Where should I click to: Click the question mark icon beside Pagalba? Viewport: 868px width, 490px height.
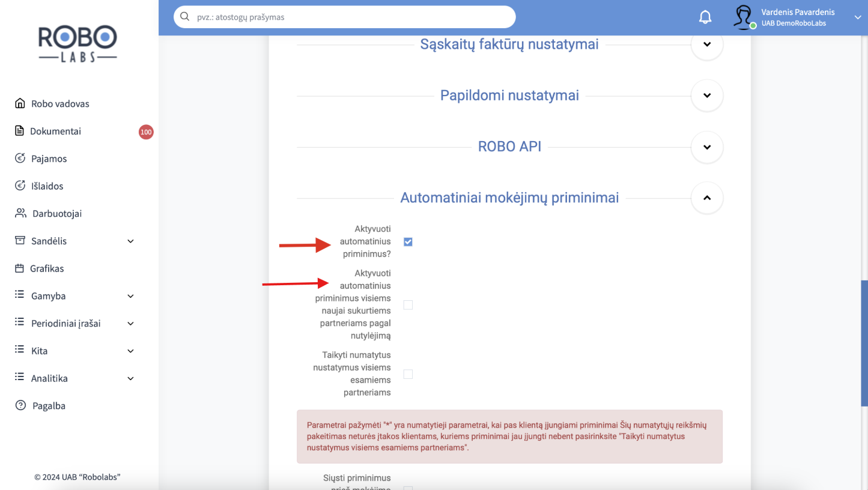click(x=20, y=405)
